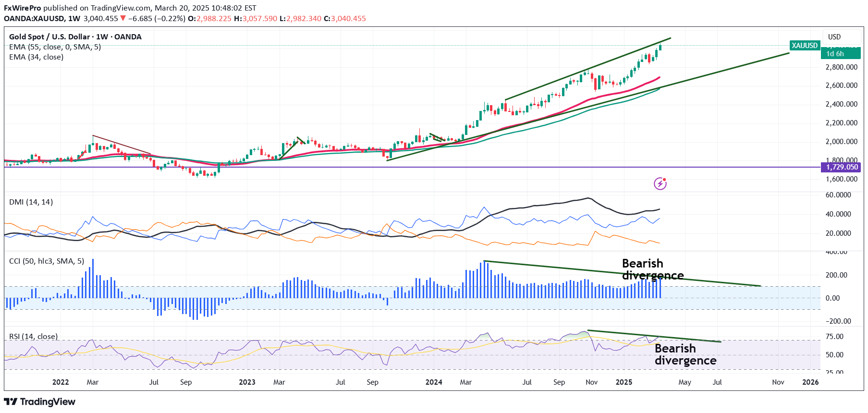Screen dimensions: 868x413
Task: Click the 1,600.000 price axis label
Action: [842, 179]
